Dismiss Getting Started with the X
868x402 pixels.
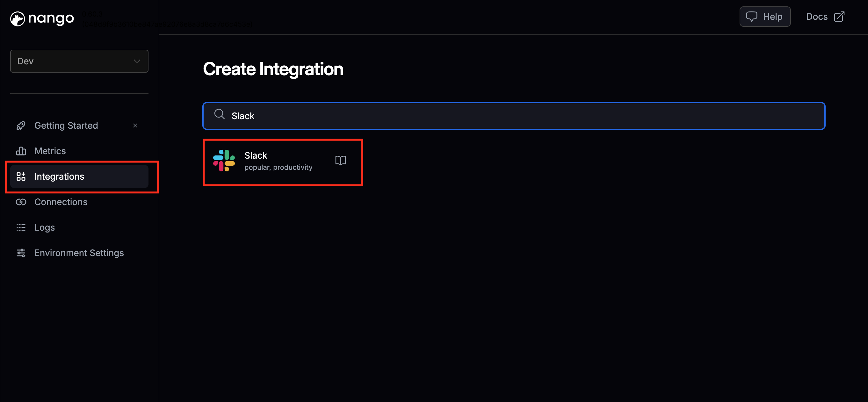[x=135, y=126]
